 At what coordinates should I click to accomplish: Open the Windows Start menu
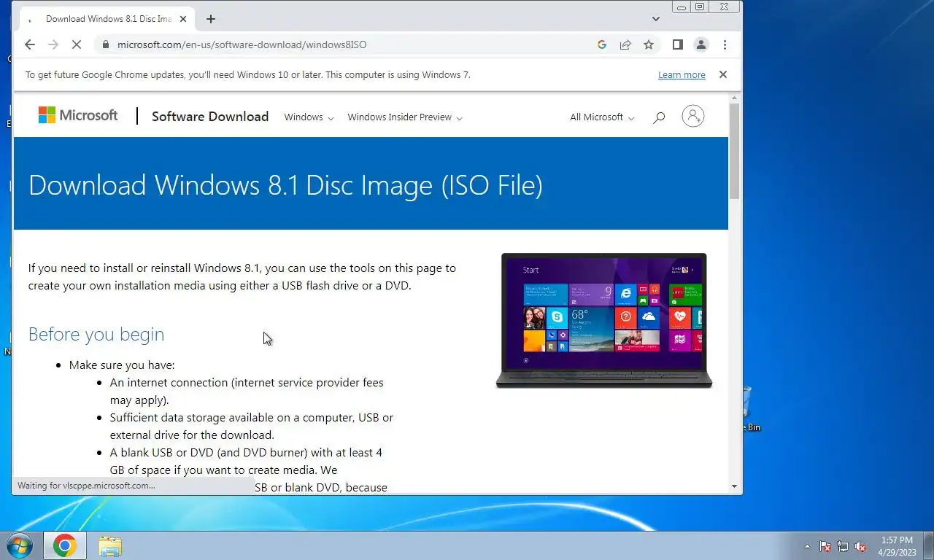pos(19,545)
